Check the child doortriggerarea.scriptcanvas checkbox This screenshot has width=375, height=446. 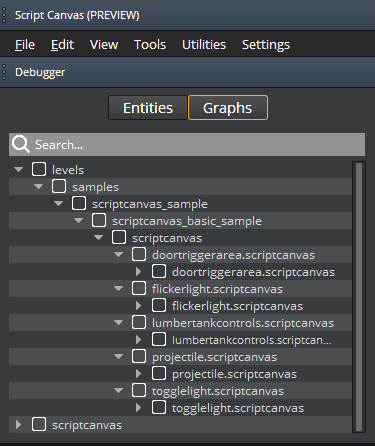159,271
